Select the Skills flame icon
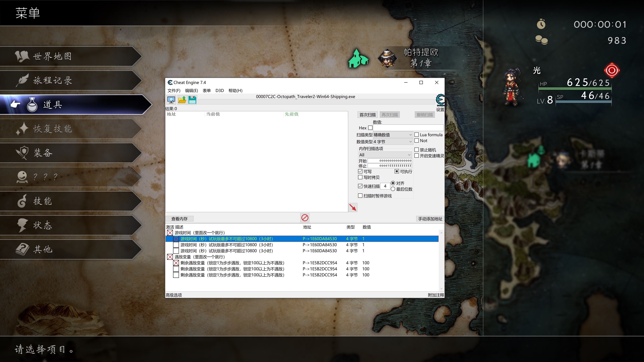Viewport: 644px width, 362px height. pos(22,201)
